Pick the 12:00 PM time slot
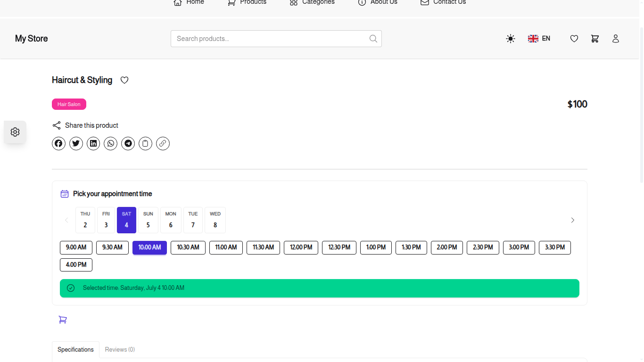This screenshot has width=644, height=362. 301,247
